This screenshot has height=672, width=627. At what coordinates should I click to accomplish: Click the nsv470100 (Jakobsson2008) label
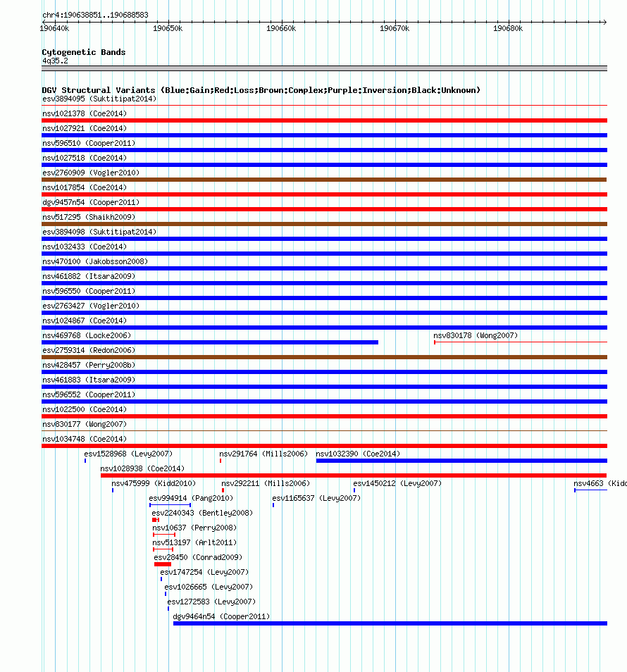pyautogui.click(x=95, y=261)
